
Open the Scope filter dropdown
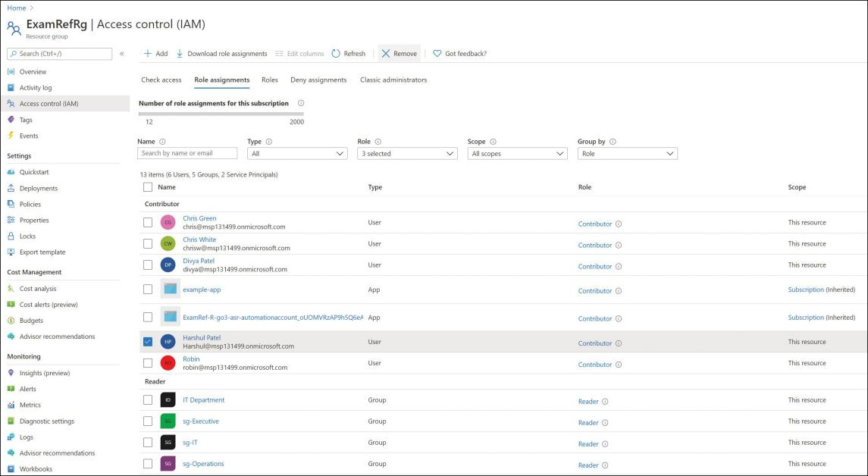coord(518,154)
